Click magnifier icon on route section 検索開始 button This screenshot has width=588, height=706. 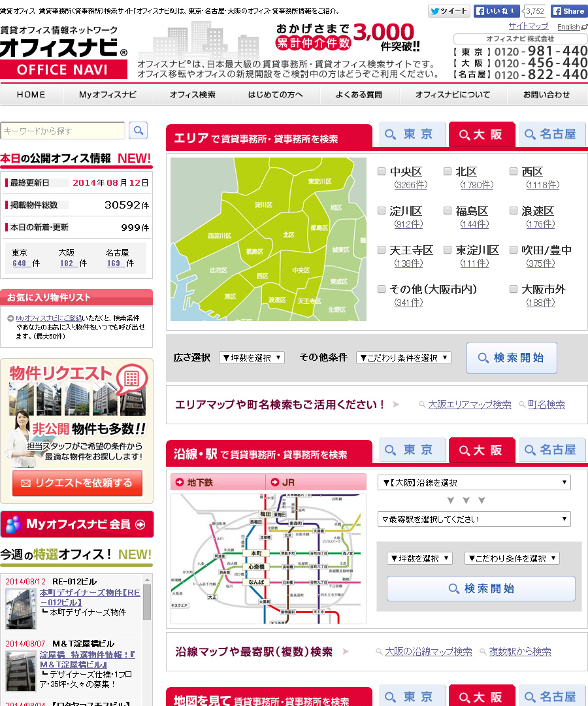tap(454, 588)
